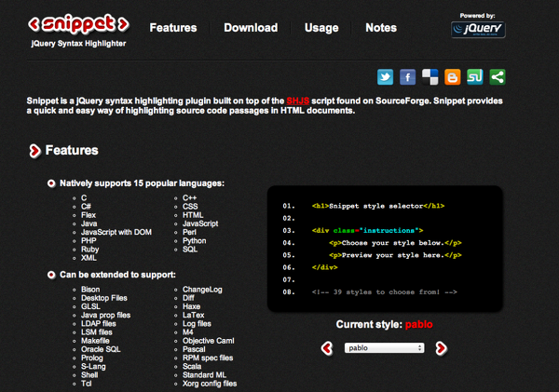Select the HTML list item
559x392 pixels.
(x=193, y=215)
